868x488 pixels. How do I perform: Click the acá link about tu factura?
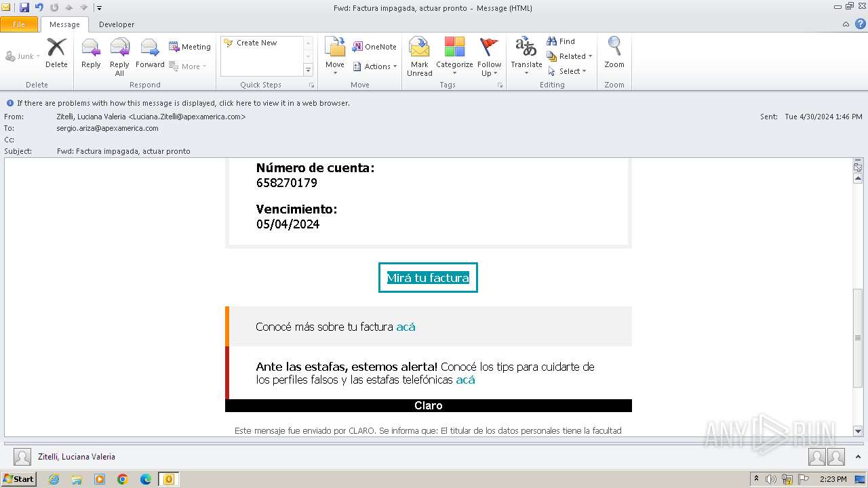[406, 327]
